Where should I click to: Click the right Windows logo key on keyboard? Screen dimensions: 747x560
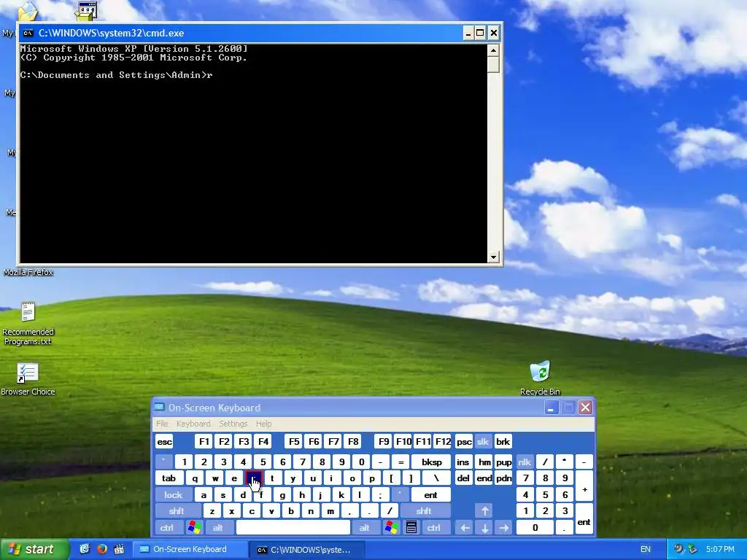click(392, 528)
